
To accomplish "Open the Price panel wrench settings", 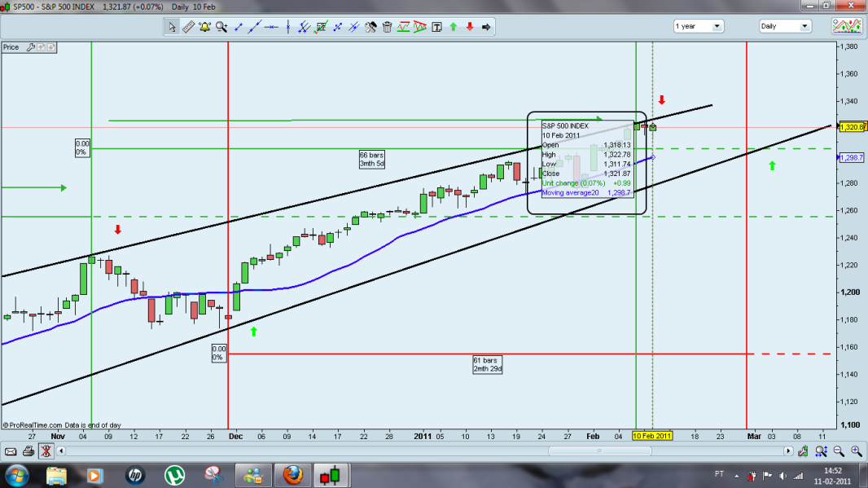I will pos(30,47).
